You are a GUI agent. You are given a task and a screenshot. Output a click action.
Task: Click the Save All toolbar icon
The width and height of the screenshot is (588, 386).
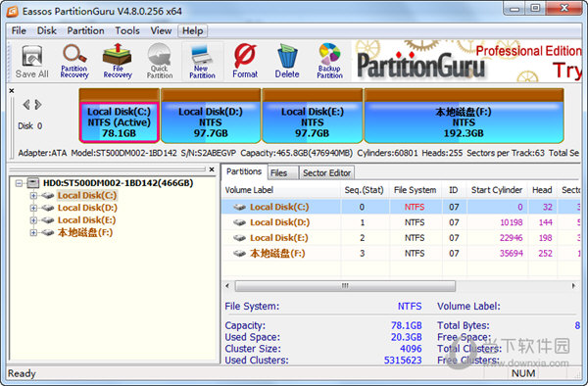coord(32,62)
